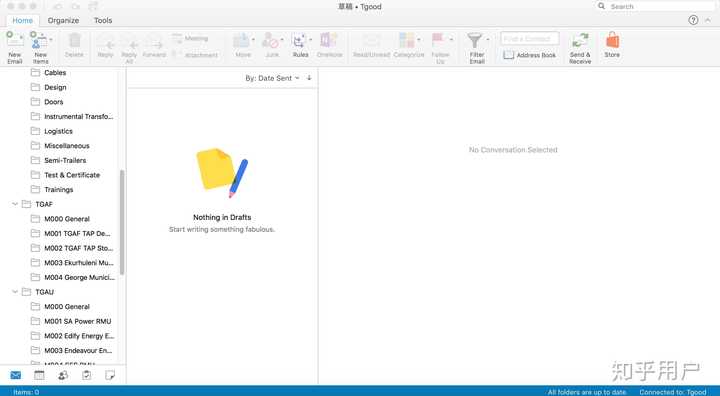Click the Search field in title bar

click(x=655, y=6)
